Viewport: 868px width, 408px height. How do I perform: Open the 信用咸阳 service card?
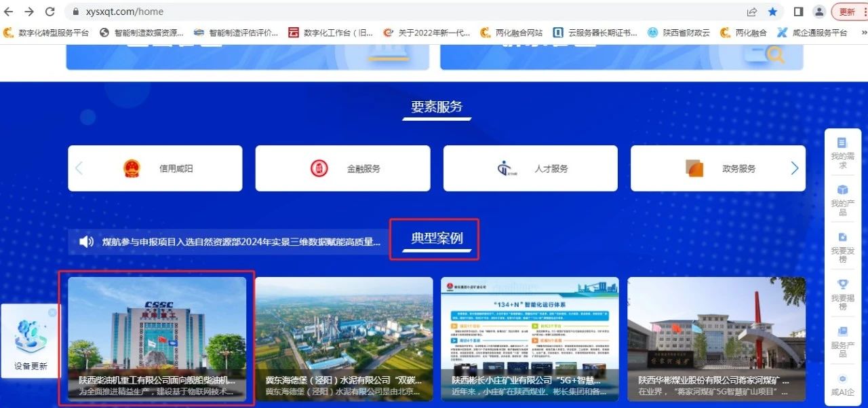click(155, 168)
